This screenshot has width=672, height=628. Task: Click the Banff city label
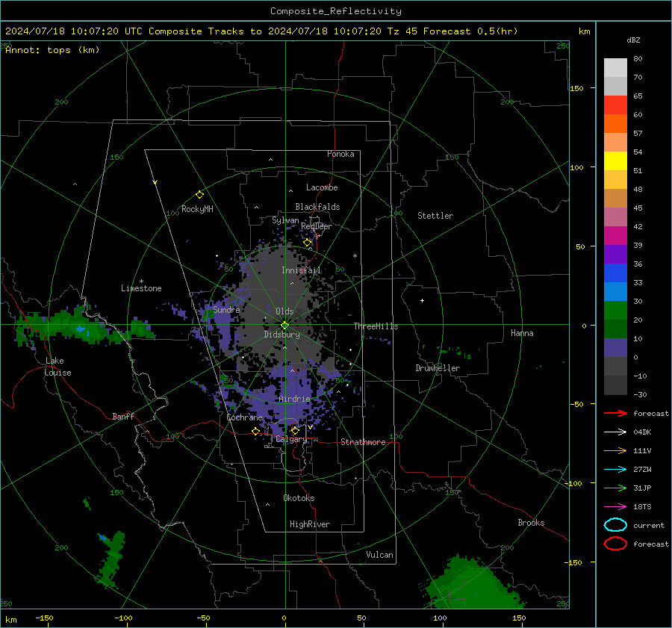tap(123, 416)
